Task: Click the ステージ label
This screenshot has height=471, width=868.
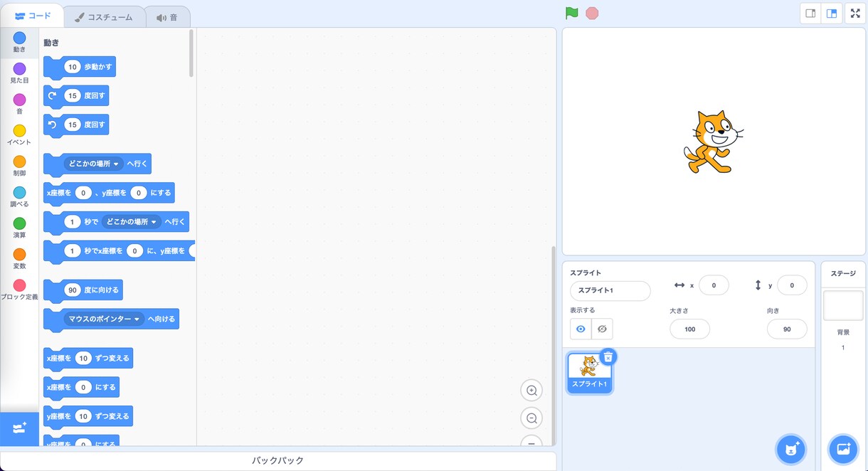Action: (x=843, y=273)
